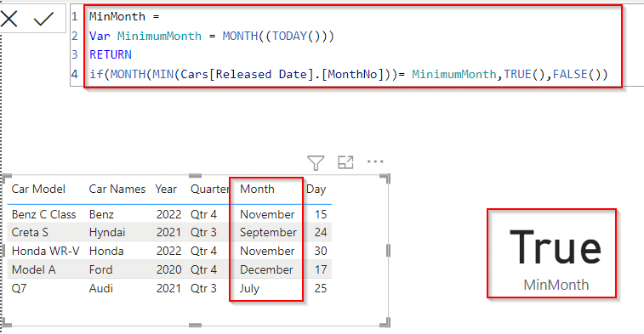Sort by the Year column header
Screen dimensions: 644x334
(166, 190)
